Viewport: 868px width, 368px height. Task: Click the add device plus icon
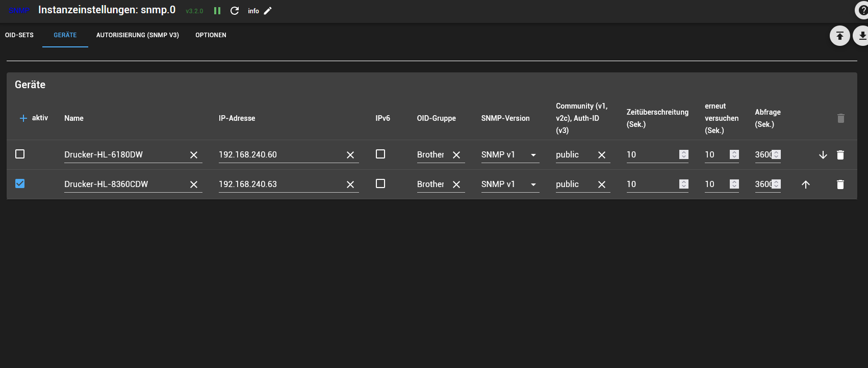coord(23,118)
